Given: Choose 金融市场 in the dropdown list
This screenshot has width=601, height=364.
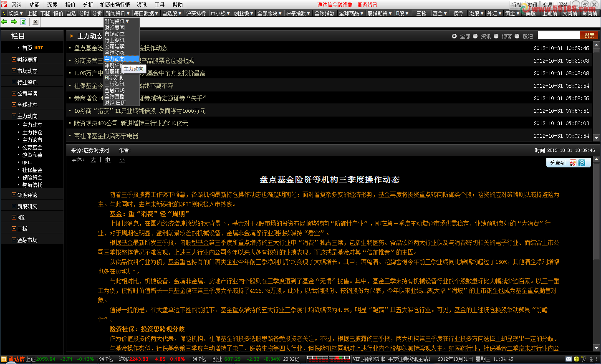Looking at the screenshot, I should [121, 90].
